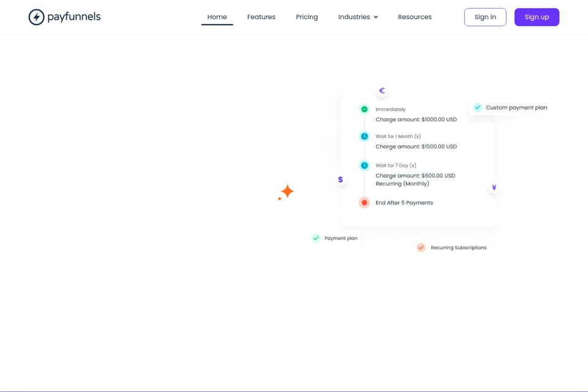Click the checkmark icon on Custom payment plan

pyautogui.click(x=477, y=108)
